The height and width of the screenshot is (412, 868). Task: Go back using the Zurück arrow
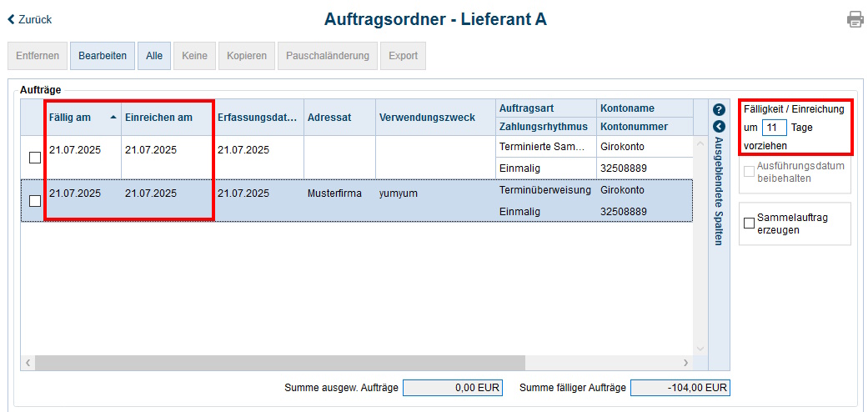click(29, 19)
